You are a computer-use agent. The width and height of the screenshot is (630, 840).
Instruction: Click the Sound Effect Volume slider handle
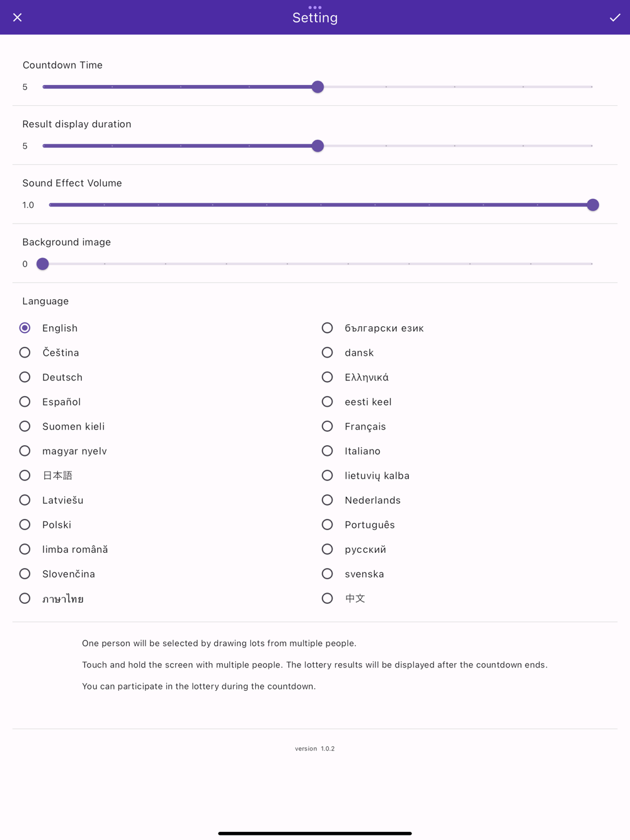pyautogui.click(x=593, y=205)
